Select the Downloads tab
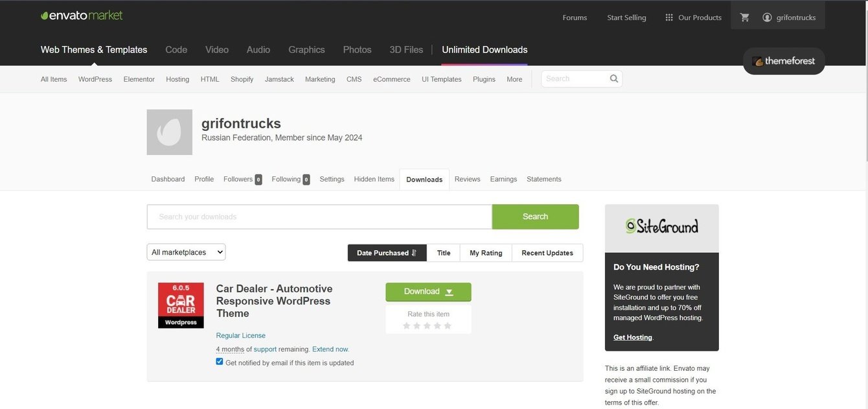 424,180
